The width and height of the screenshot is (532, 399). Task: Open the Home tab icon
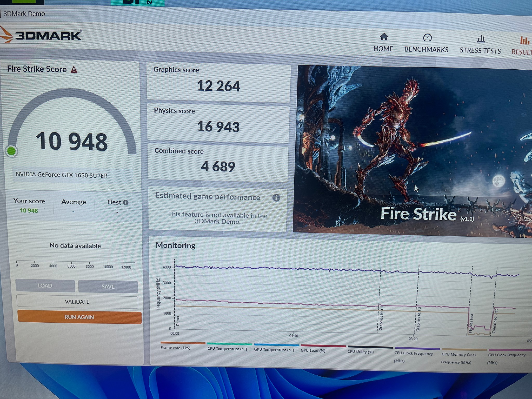tap(384, 37)
